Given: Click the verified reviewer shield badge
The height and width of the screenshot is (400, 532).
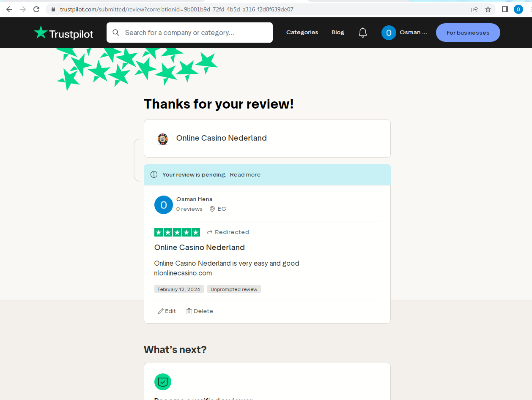Looking at the screenshot, I should [163, 382].
